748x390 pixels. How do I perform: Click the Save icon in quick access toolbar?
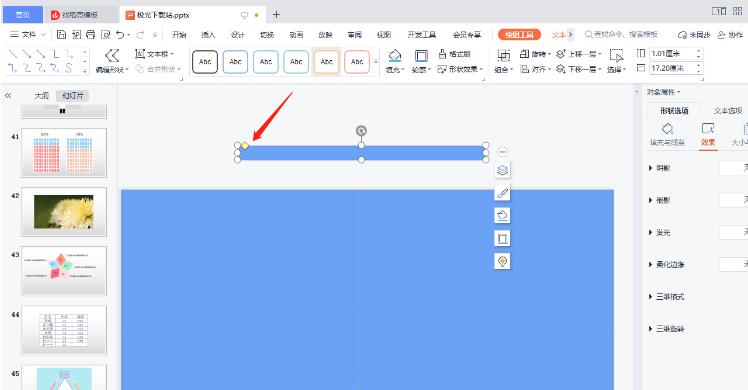click(61, 34)
